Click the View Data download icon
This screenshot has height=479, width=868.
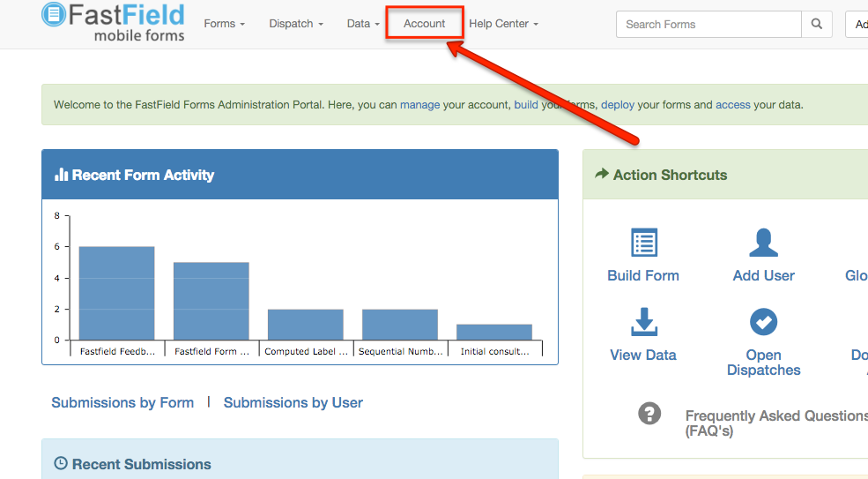[x=644, y=322]
